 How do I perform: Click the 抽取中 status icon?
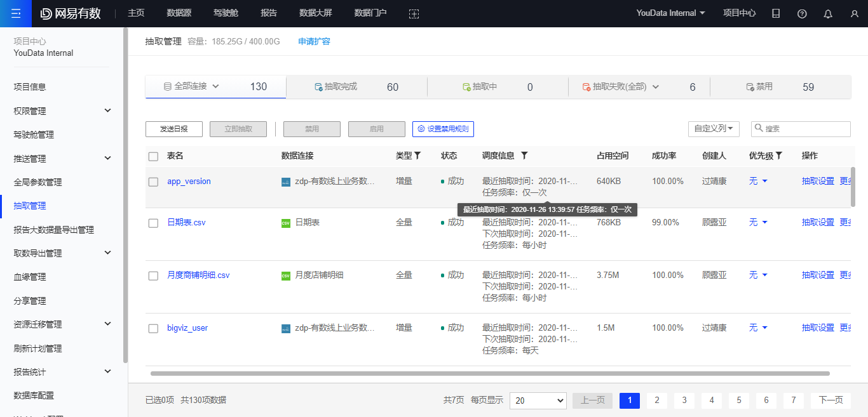tap(466, 87)
